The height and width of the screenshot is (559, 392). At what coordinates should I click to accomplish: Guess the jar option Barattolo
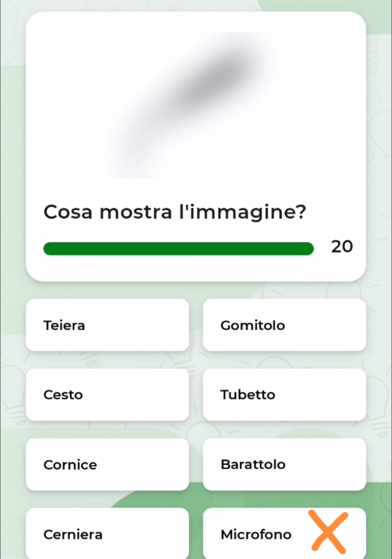pos(284,464)
